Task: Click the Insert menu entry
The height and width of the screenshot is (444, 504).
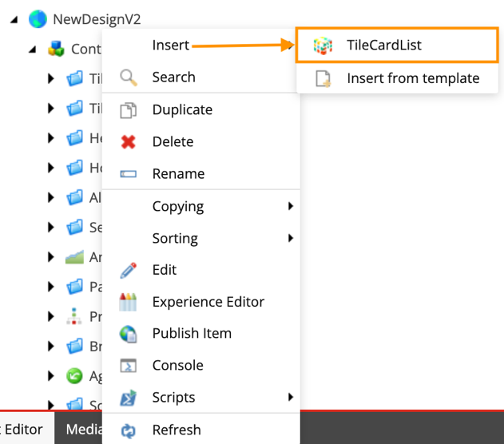Action: (170, 46)
